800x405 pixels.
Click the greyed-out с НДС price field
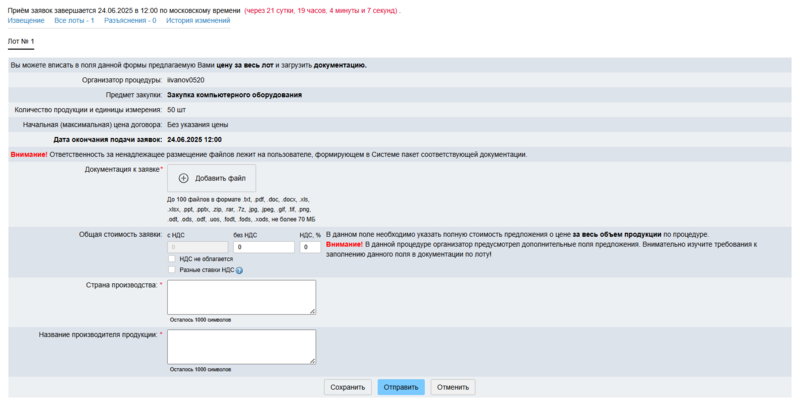click(197, 247)
